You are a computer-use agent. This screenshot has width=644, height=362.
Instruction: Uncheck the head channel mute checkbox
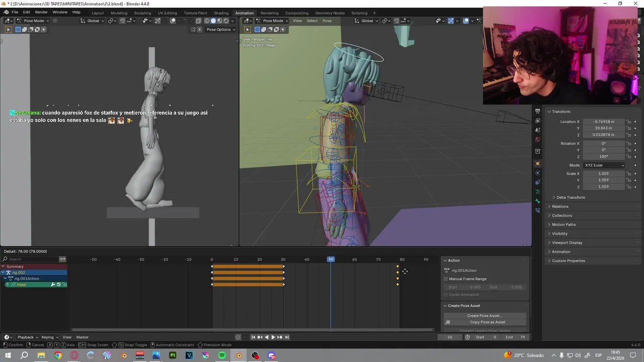58,285
